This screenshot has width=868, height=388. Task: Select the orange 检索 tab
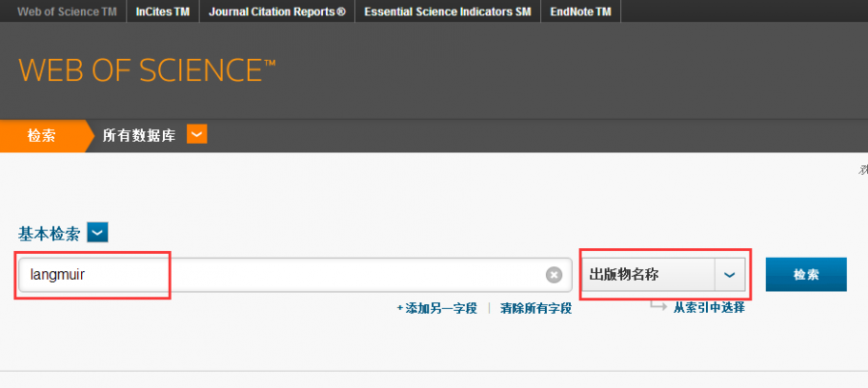(42, 135)
